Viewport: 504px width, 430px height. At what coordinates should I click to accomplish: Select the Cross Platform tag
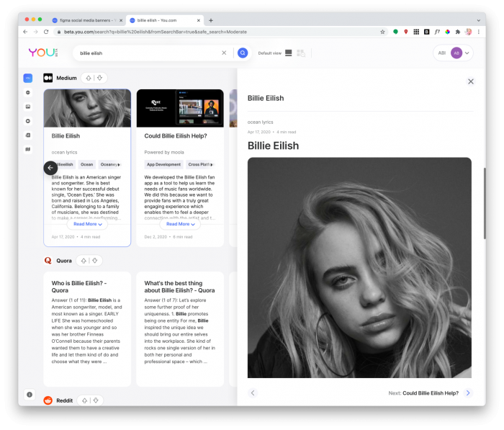pos(201,164)
